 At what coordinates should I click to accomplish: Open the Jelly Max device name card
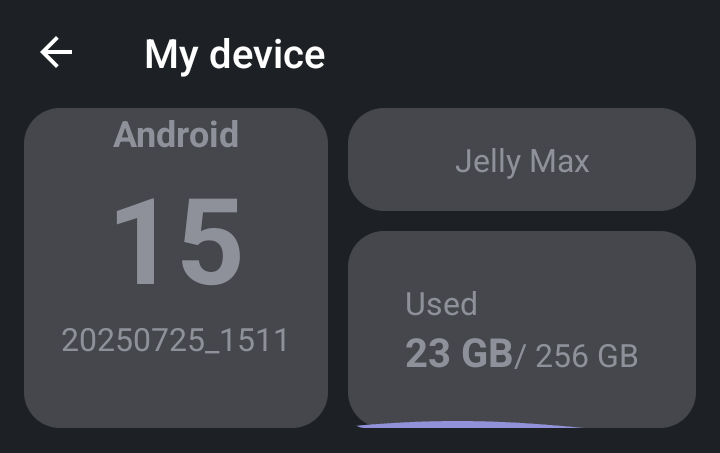tap(521, 160)
